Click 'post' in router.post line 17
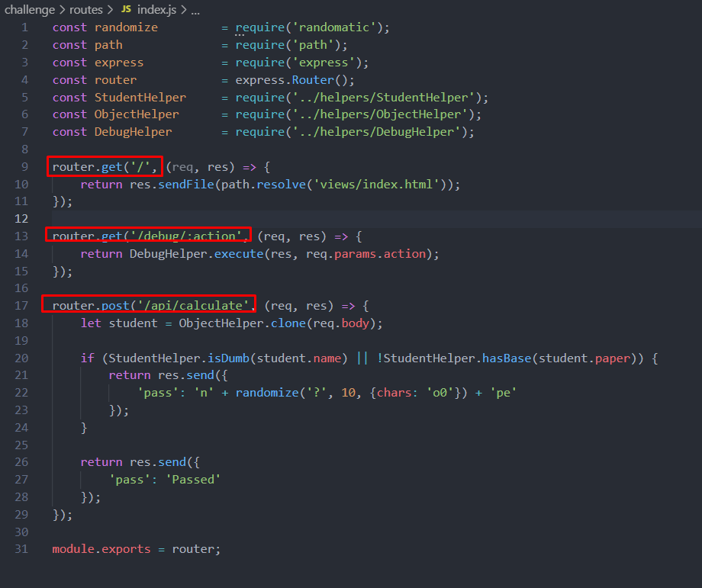 [x=115, y=306]
